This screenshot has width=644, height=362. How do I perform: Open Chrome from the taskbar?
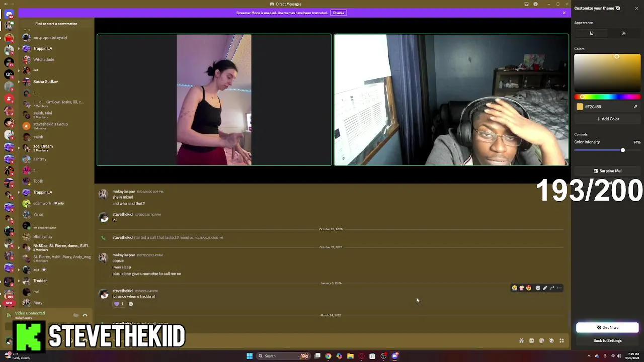(328, 356)
